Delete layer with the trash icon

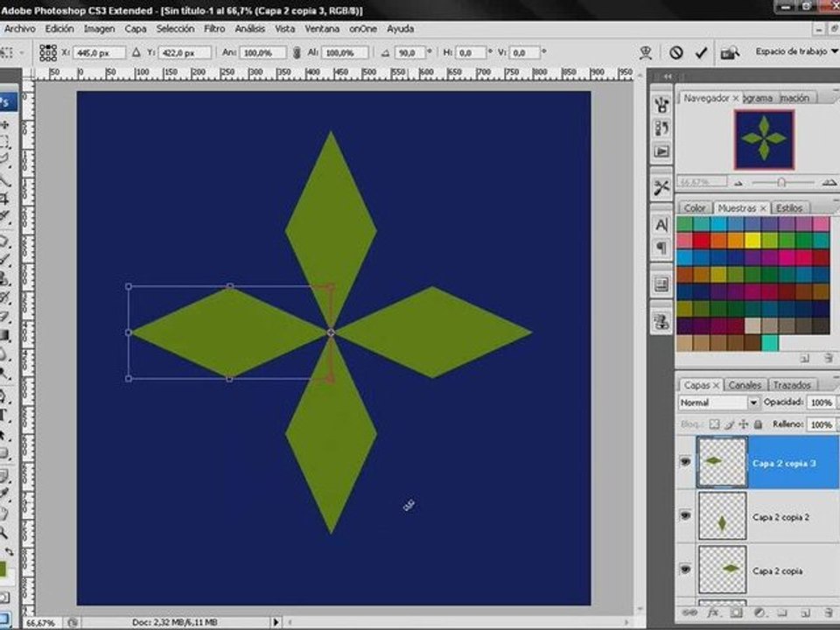tap(829, 612)
